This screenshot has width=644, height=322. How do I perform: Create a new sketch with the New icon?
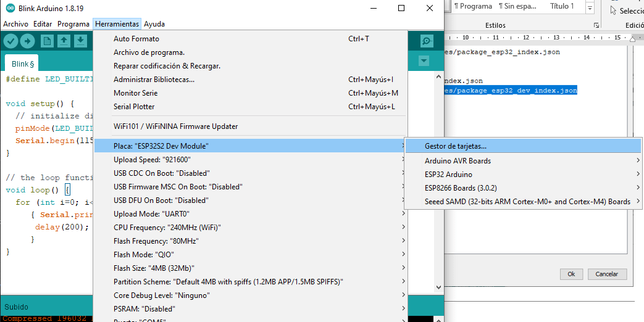pyautogui.click(x=47, y=41)
